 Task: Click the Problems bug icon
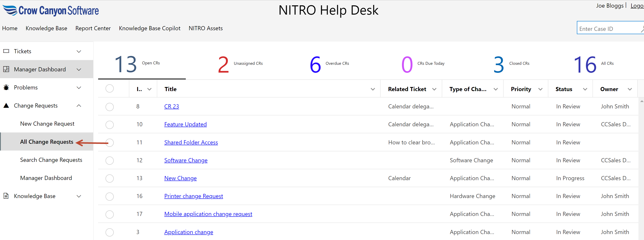6,87
